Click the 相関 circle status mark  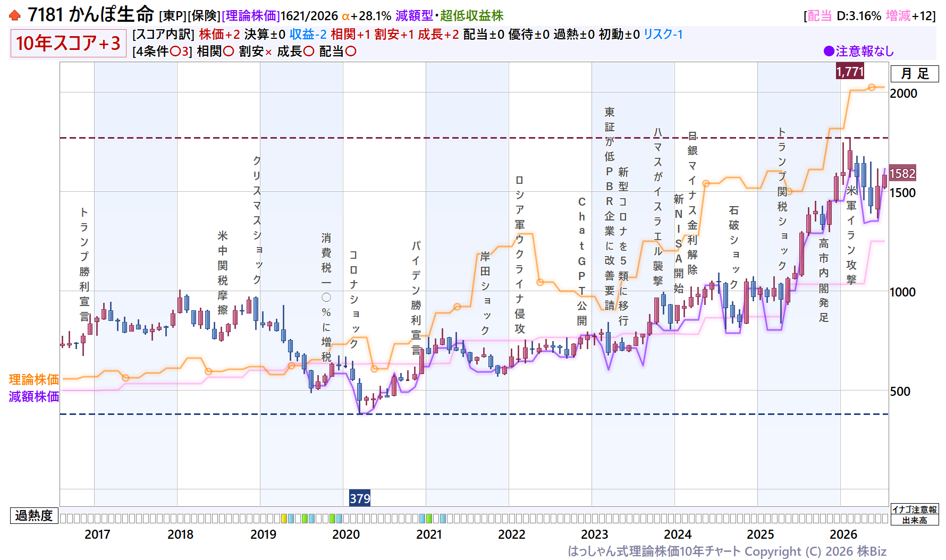tap(229, 52)
